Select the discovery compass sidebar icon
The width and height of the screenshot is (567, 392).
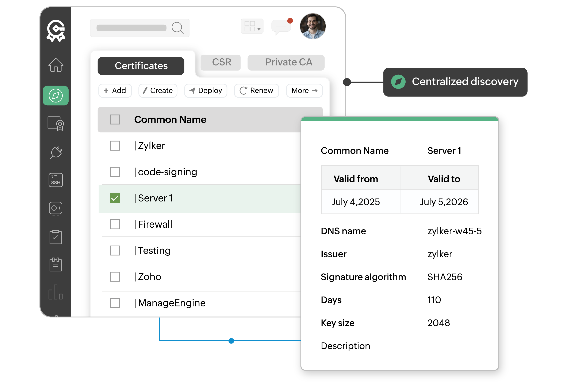[x=55, y=95]
